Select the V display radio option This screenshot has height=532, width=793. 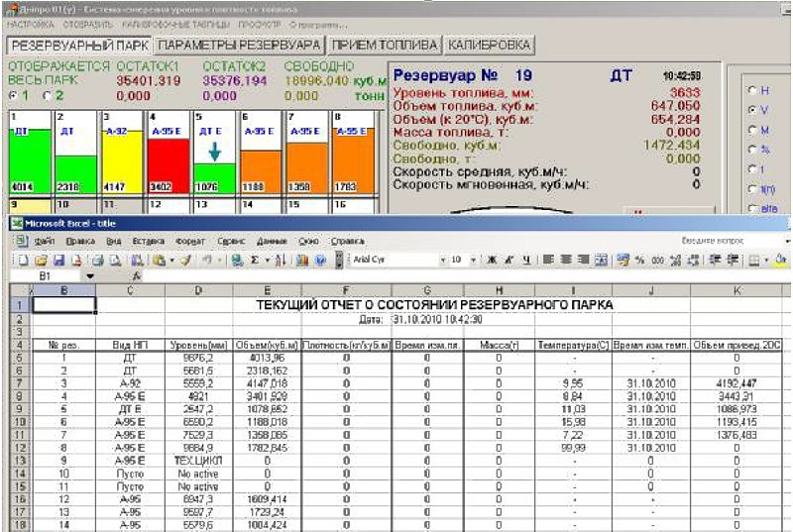(752, 110)
